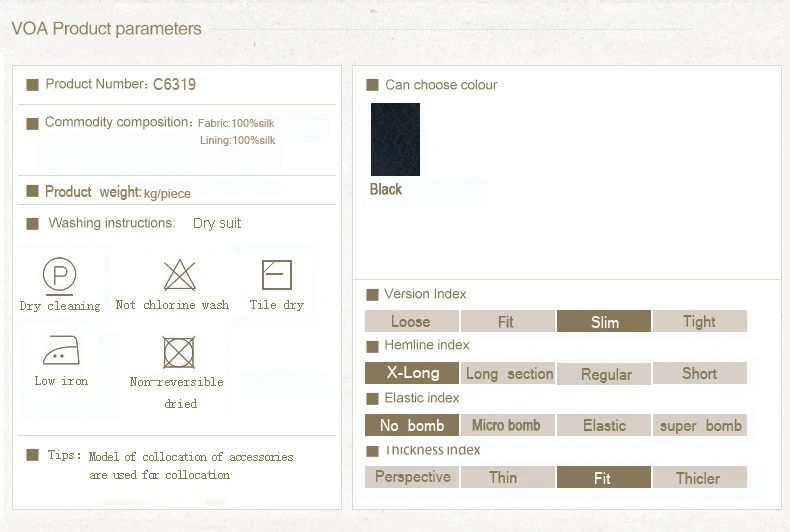Screen dimensions: 790x532
Task: Click the VOA Product parameters heading
Action: click(x=106, y=29)
